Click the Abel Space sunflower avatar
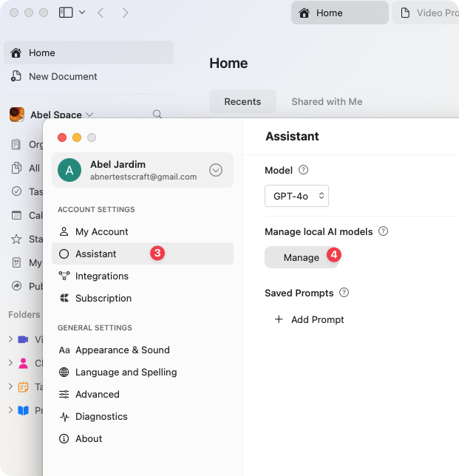Image resolution: width=459 pixels, height=476 pixels. coord(17,115)
